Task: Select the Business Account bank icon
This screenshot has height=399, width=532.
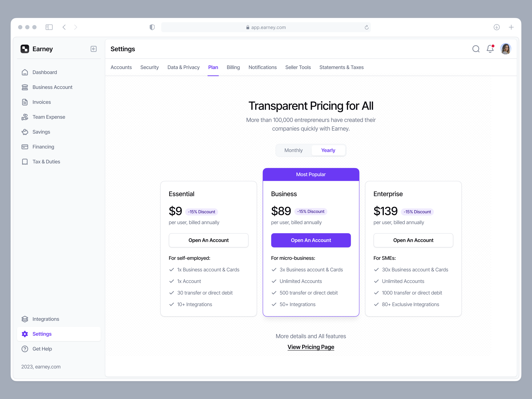Action: [25, 87]
